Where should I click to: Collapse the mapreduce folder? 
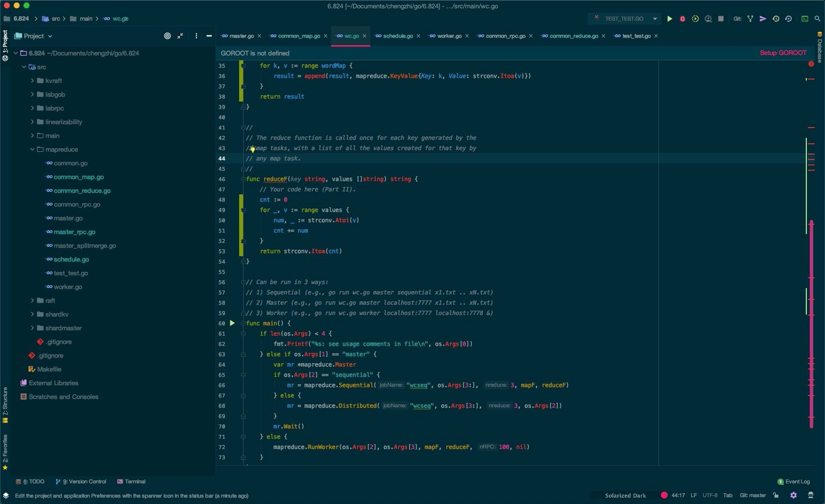coord(32,149)
